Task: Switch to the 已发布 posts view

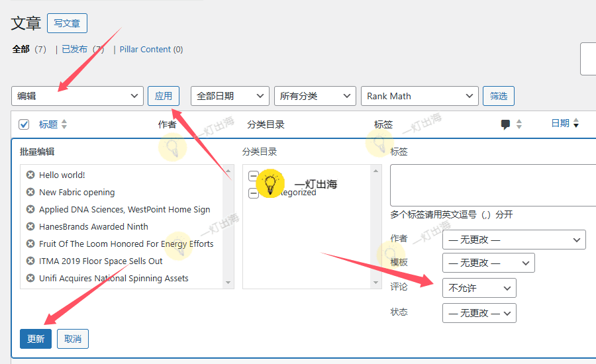Action: tap(74, 49)
